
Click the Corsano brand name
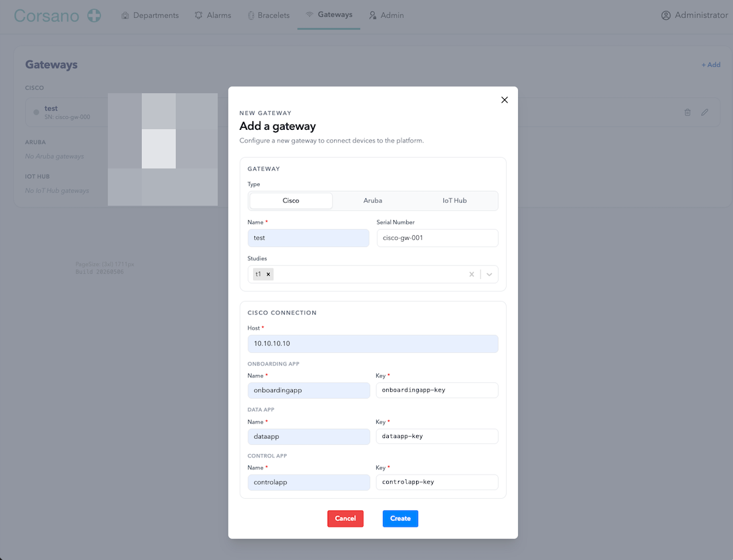pos(47,16)
